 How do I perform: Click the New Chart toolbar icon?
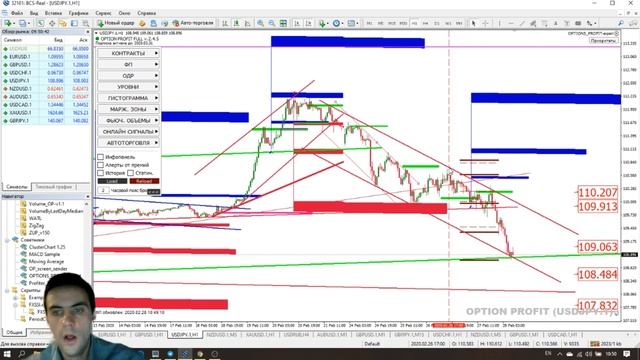click(x=8, y=23)
